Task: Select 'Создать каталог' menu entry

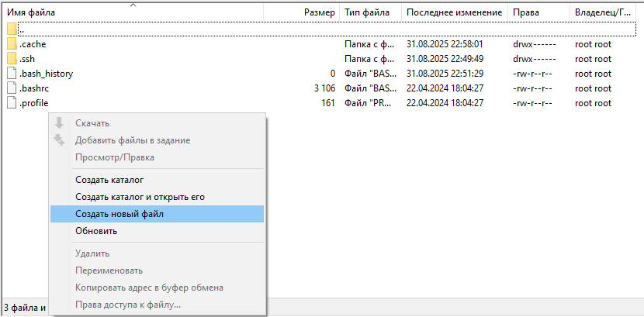Action: [x=109, y=180]
